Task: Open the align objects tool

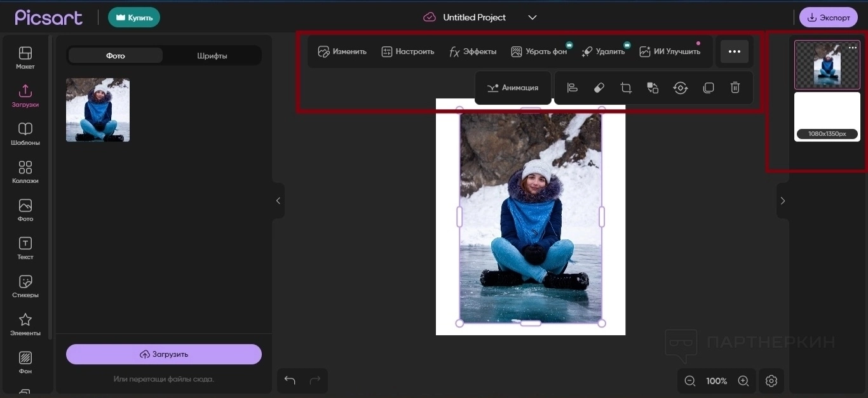Action: pos(572,88)
